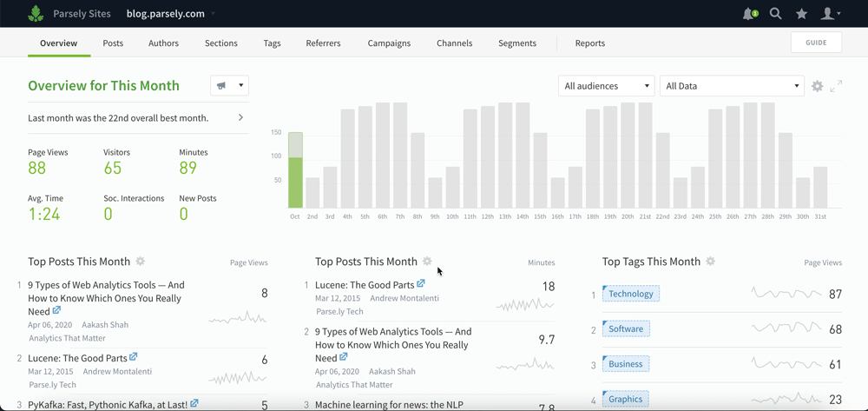Click the Page Views value 88
Image resolution: width=868 pixels, height=411 pixels.
[37, 168]
